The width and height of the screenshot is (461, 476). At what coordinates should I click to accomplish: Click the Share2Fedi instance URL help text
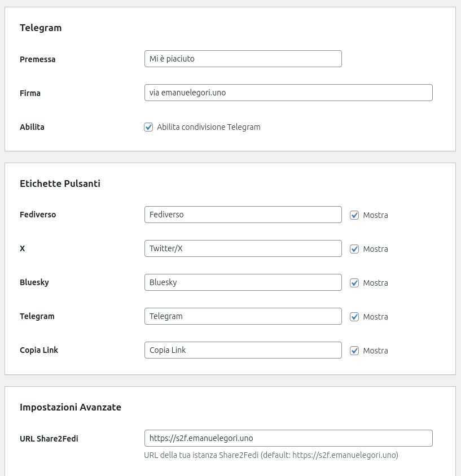[271, 455]
